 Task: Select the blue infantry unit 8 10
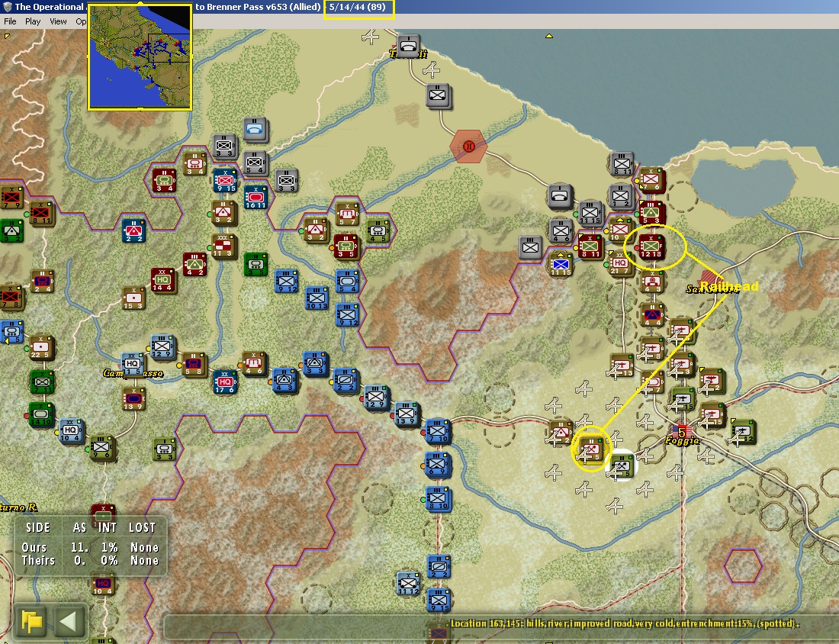coord(438,499)
